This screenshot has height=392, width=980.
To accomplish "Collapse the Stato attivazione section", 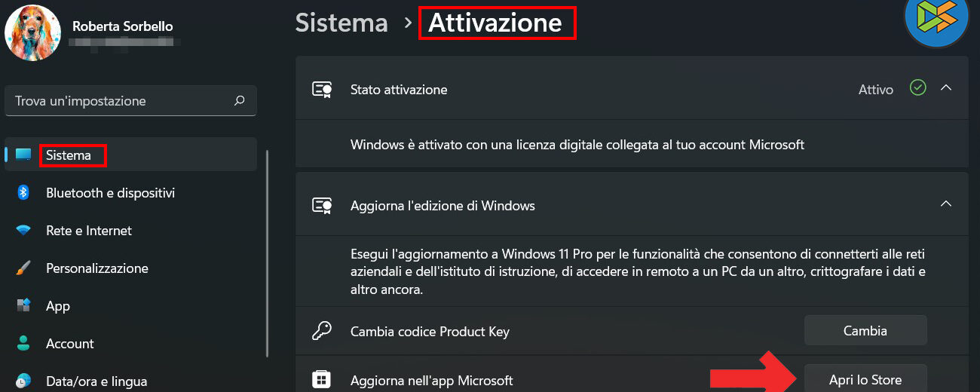I will [x=946, y=88].
